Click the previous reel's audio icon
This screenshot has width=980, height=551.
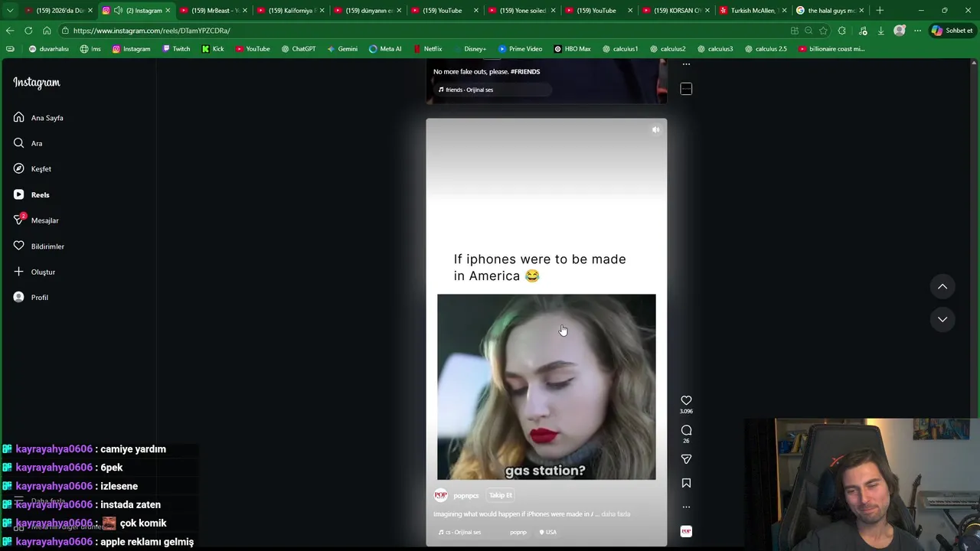(686, 89)
